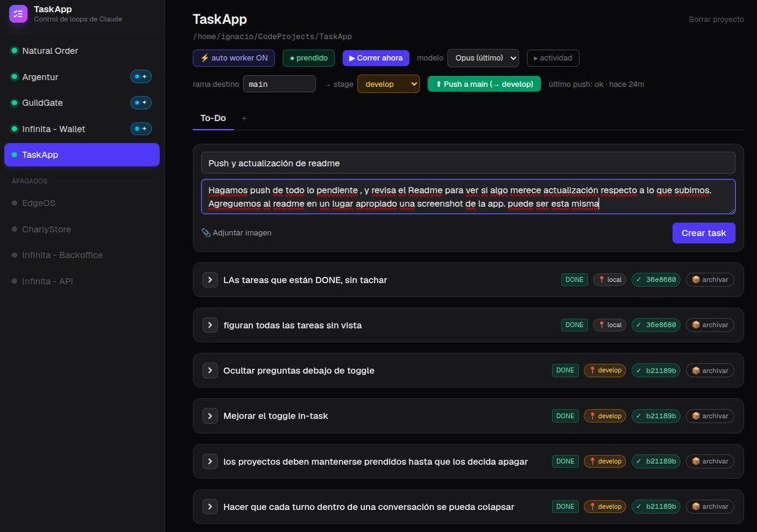Archive task LAs tareas que están DONE
The width and height of the screenshot is (757, 532).
710,280
